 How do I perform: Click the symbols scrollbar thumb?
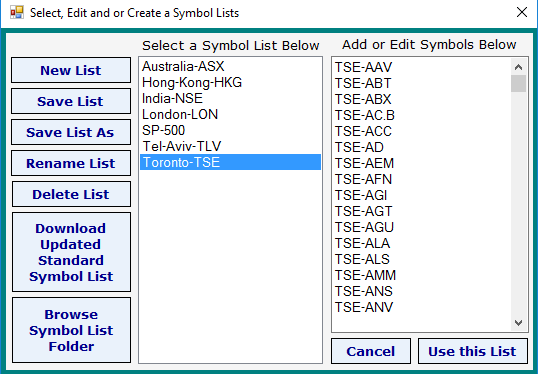[x=518, y=84]
